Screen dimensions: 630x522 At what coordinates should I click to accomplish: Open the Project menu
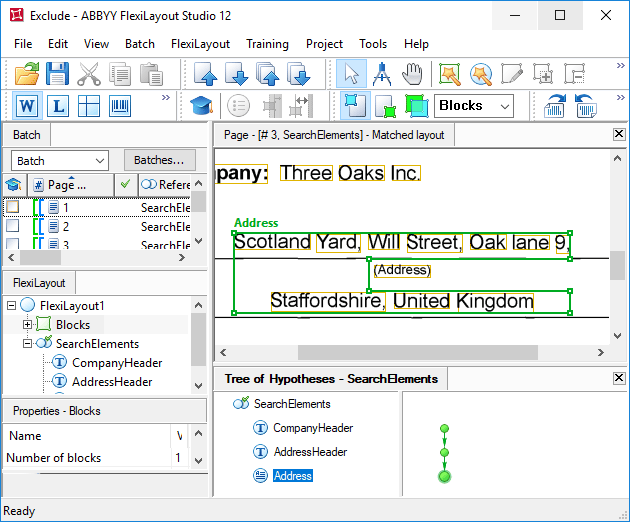click(324, 44)
